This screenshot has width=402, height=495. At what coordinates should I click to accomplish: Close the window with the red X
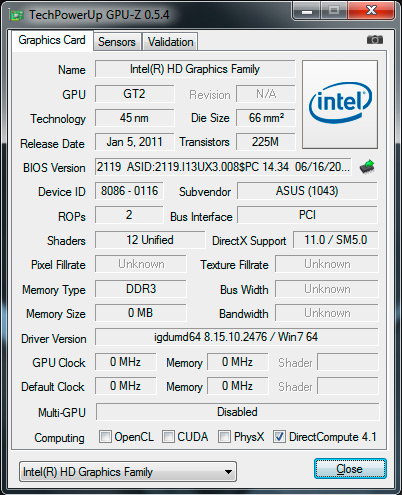click(371, 11)
